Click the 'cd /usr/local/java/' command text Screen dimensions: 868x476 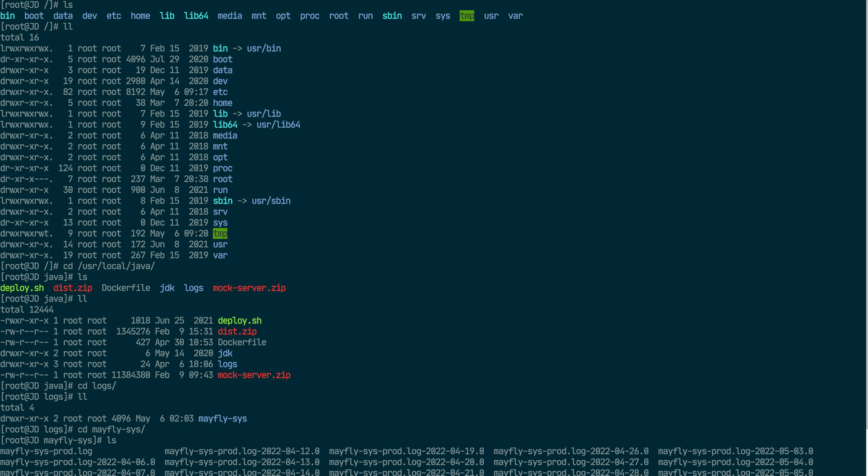click(109, 266)
